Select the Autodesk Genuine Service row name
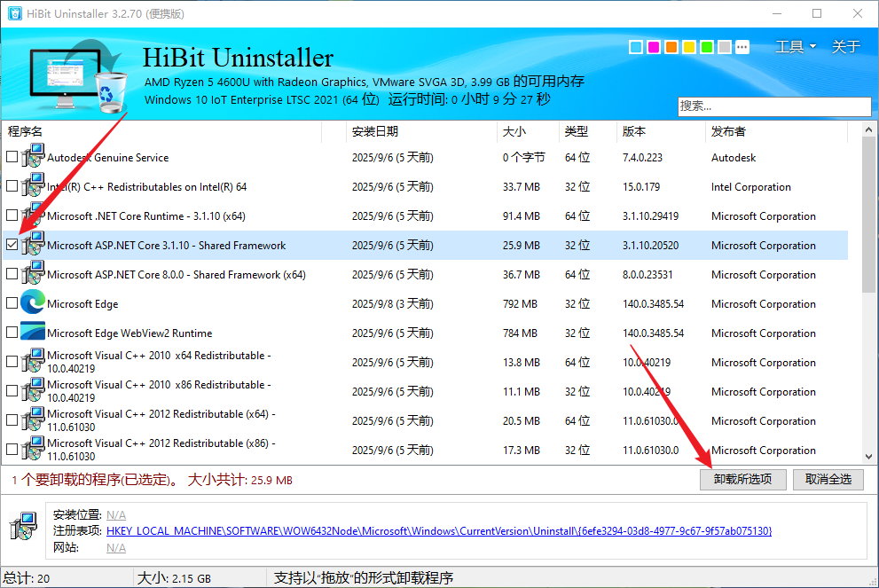879x588 pixels. pos(108,158)
